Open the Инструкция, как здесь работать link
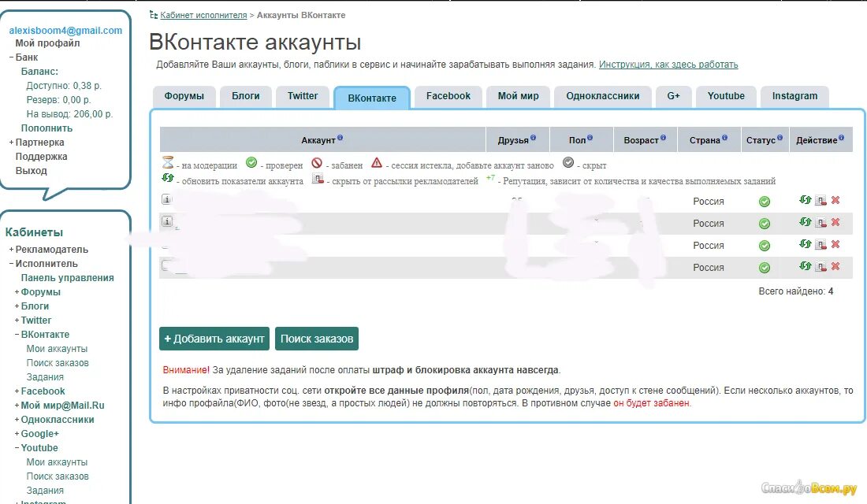This screenshot has height=504, width=867. tap(668, 65)
